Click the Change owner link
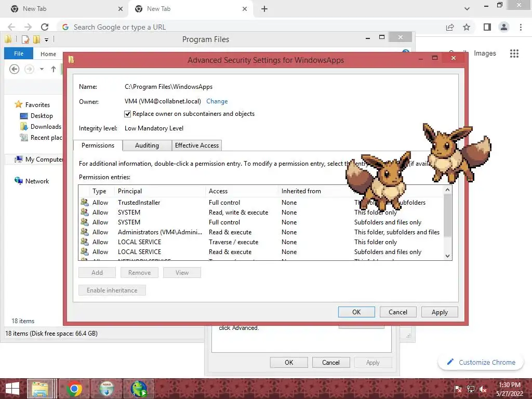 coord(217,101)
